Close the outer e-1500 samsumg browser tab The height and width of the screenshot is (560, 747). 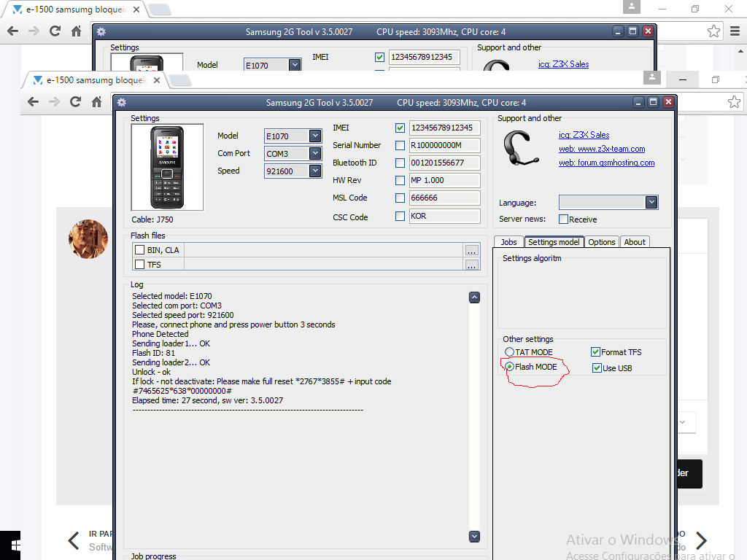[136, 9]
